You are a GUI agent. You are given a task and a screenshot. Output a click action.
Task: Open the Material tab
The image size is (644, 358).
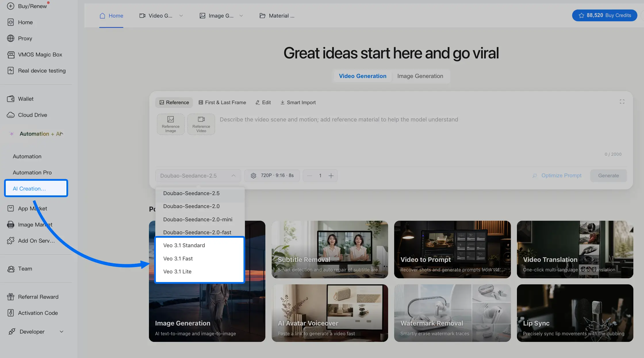coord(277,16)
